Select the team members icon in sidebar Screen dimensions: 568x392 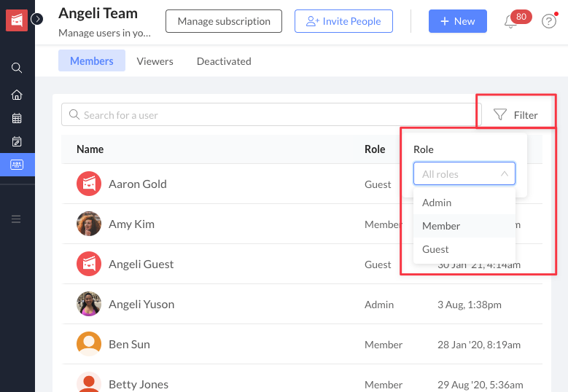(17, 165)
